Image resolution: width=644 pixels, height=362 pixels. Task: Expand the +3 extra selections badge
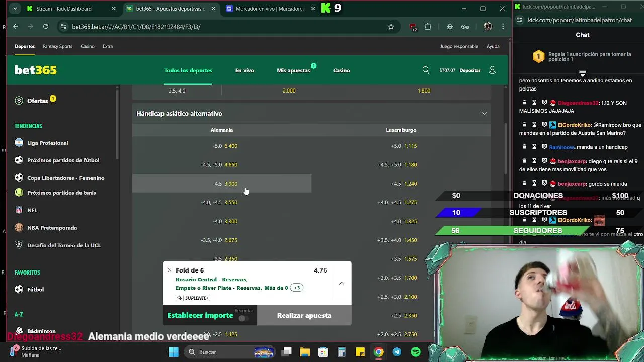pos(297,288)
